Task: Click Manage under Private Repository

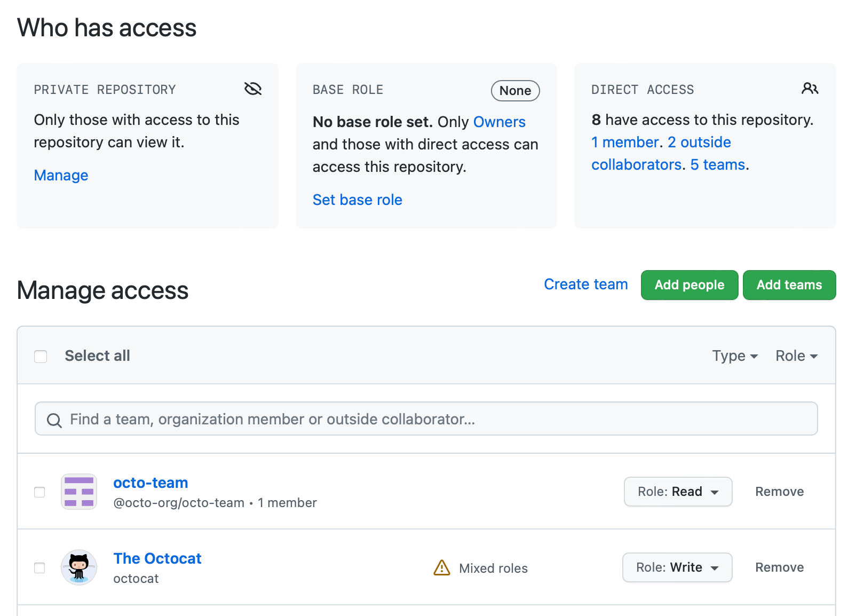Action: click(x=60, y=175)
